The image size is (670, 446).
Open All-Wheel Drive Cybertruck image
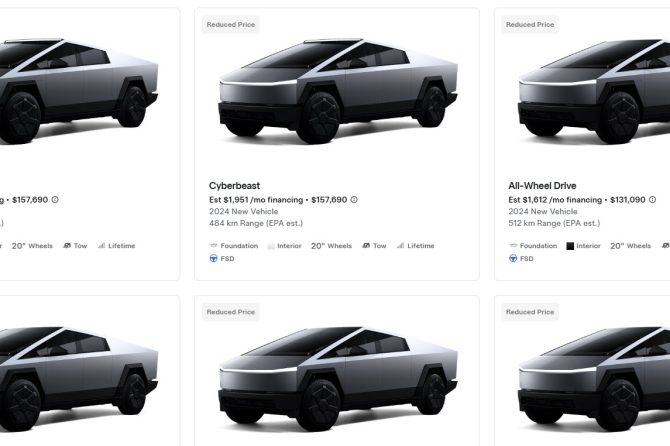pyautogui.click(x=594, y=91)
